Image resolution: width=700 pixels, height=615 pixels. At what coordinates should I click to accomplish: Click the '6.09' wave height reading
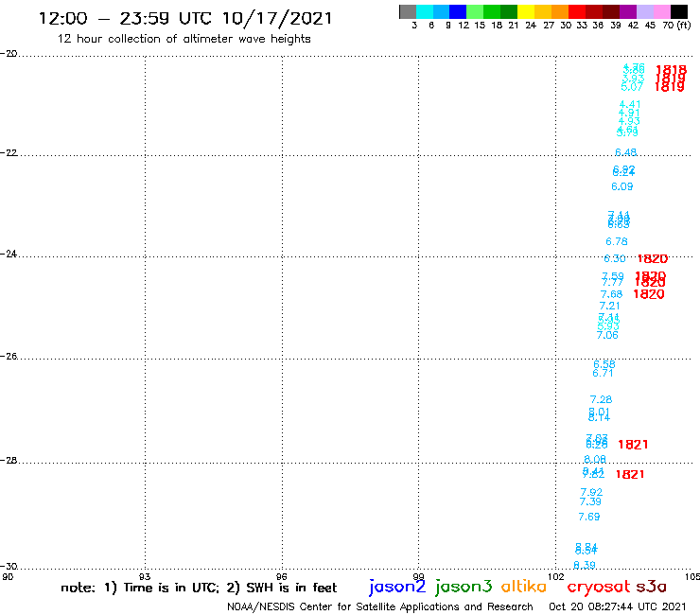point(621,186)
